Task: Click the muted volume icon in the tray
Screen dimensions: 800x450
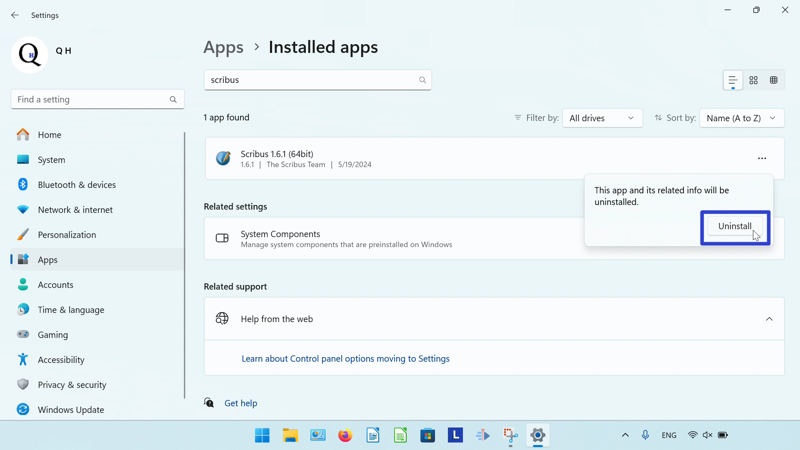Action: click(708, 435)
